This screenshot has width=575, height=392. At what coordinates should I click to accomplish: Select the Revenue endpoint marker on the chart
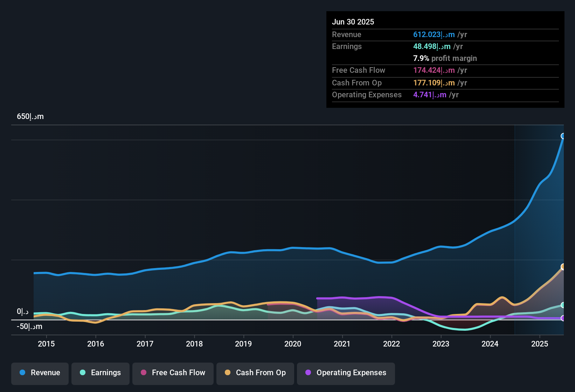click(x=563, y=136)
